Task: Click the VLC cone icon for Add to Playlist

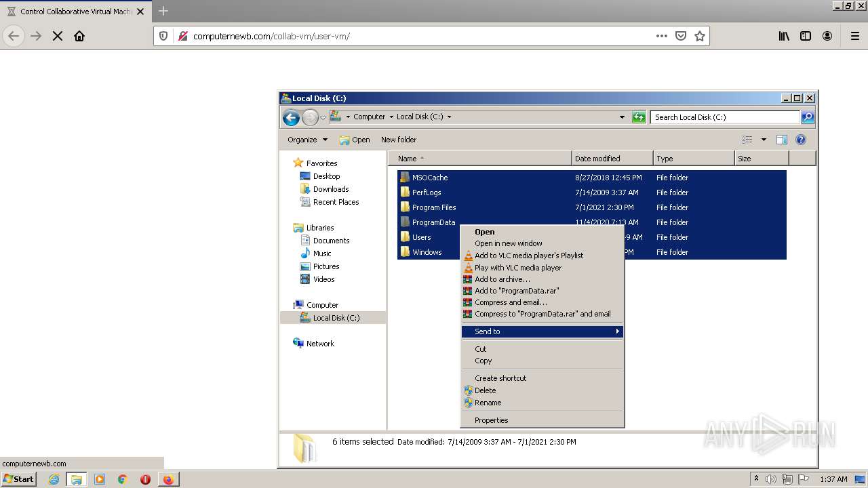Action: 468,256
